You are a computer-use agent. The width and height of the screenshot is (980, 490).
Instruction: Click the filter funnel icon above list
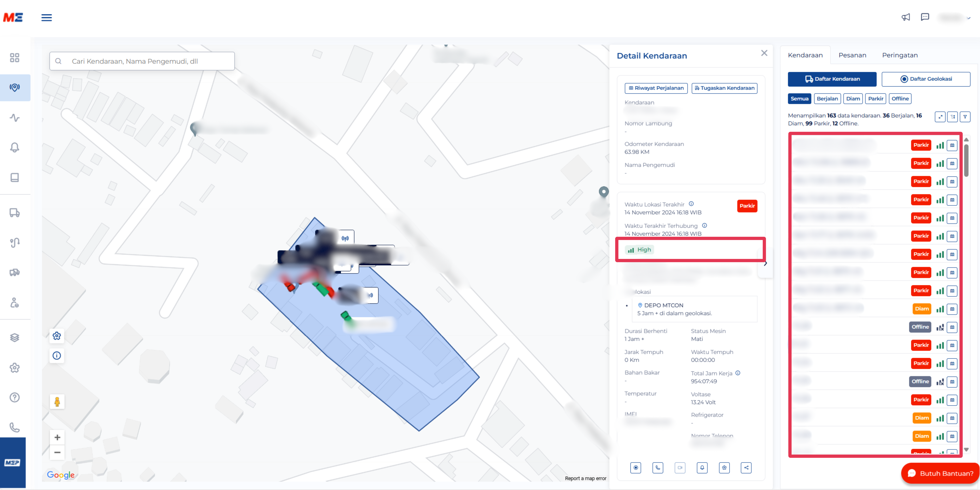965,117
